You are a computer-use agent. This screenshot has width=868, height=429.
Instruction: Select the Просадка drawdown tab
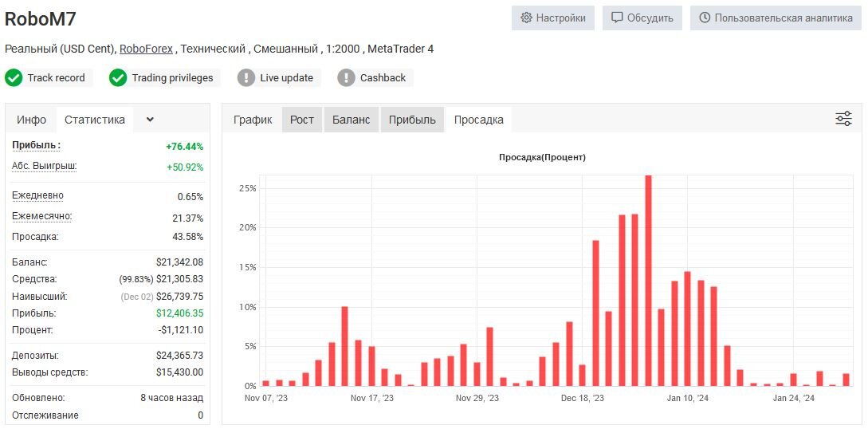coord(479,120)
